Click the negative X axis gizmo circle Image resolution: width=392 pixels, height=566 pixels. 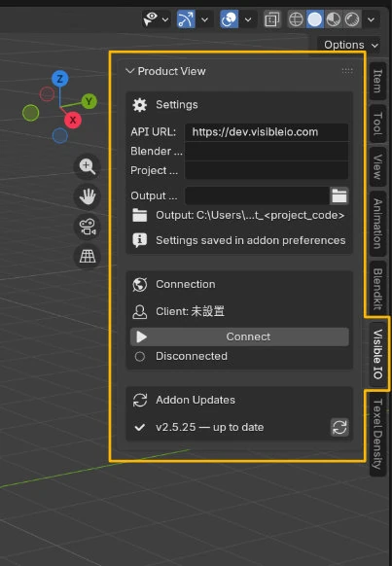click(x=47, y=94)
